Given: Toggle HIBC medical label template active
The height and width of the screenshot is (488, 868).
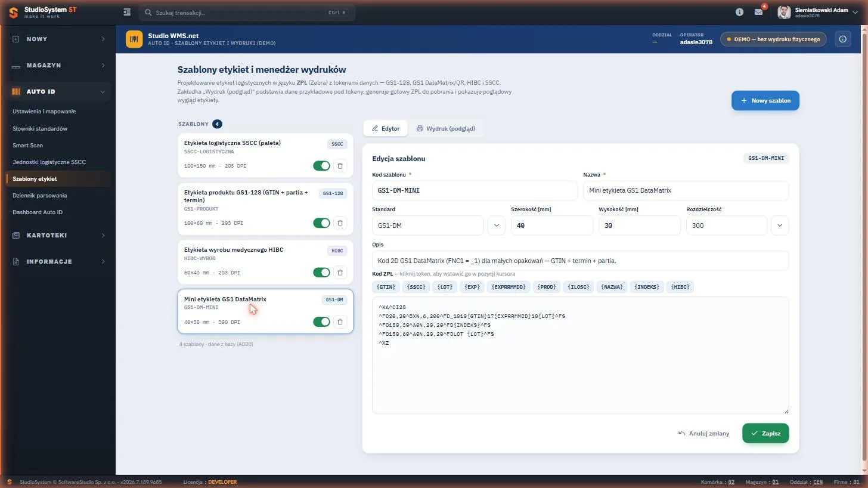Looking at the screenshot, I should click(x=321, y=273).
